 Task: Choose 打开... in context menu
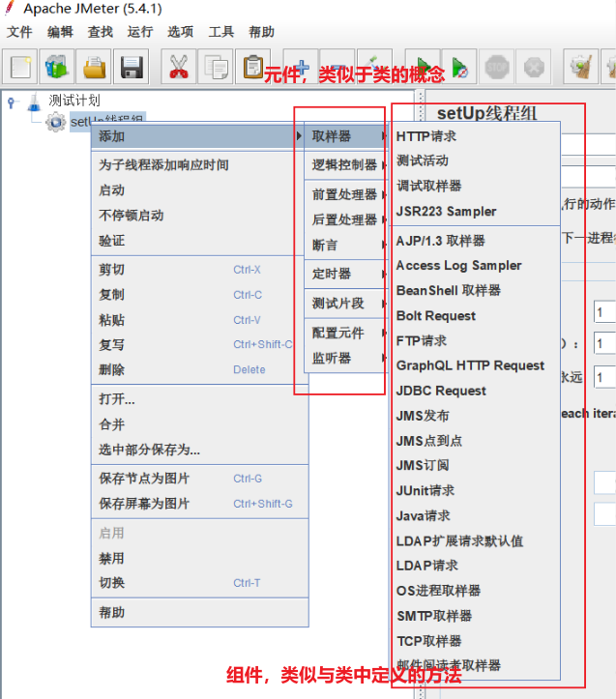click(199, 399)
